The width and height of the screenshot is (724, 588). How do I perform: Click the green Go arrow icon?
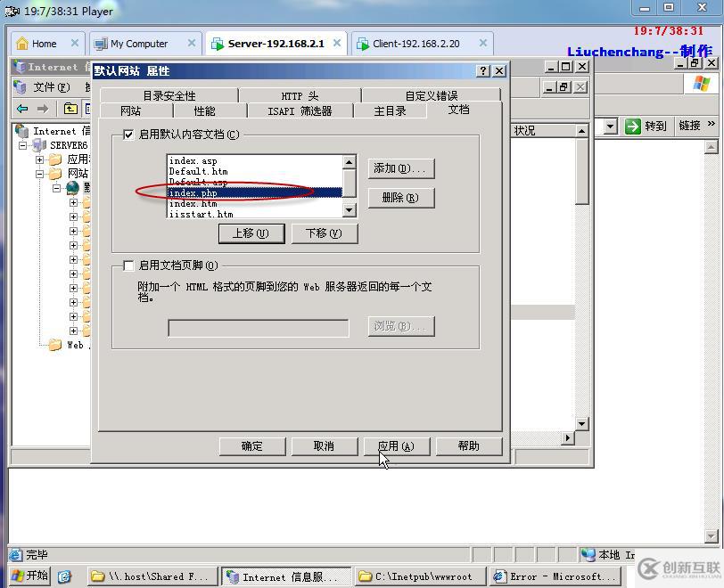[x=632, y=126]
